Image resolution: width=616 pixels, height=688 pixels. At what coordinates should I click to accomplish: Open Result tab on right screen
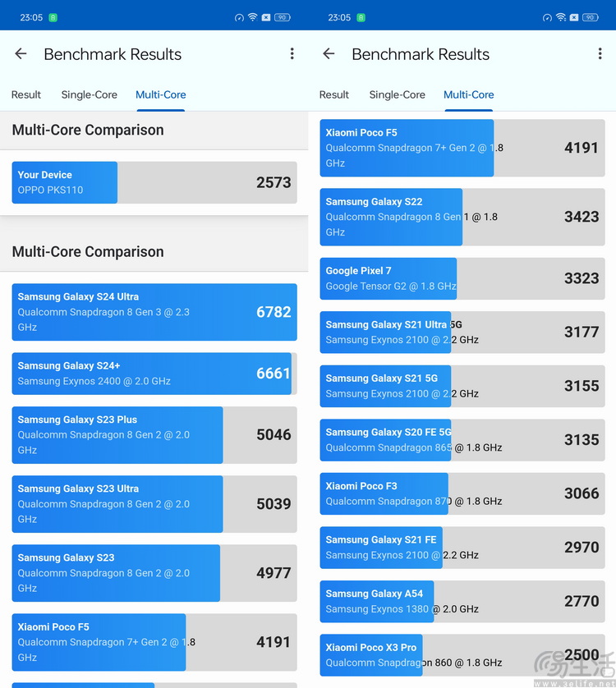[x=334, y=95]
